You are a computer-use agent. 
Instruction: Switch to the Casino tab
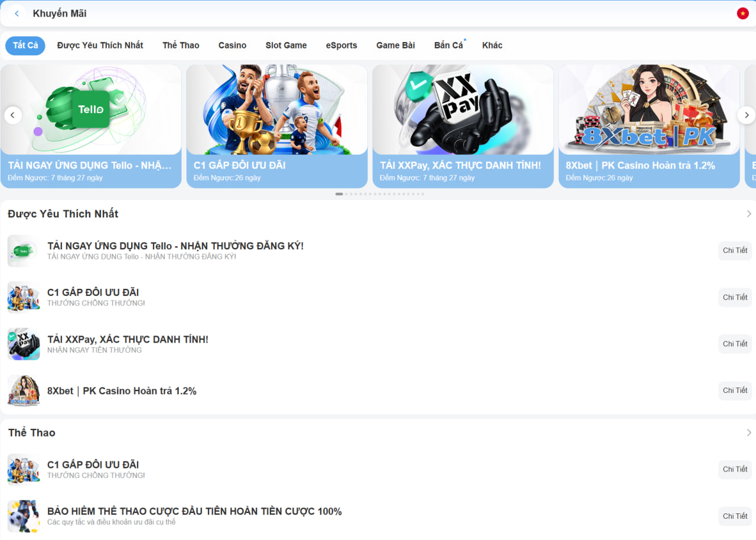pyautogui.click(x=232, y=45)
